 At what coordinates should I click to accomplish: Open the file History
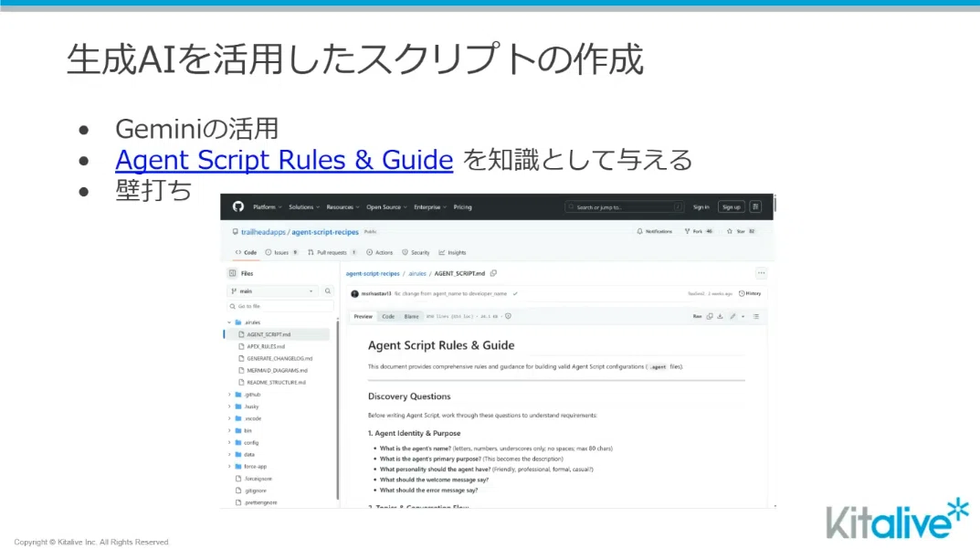click(750, 293)
